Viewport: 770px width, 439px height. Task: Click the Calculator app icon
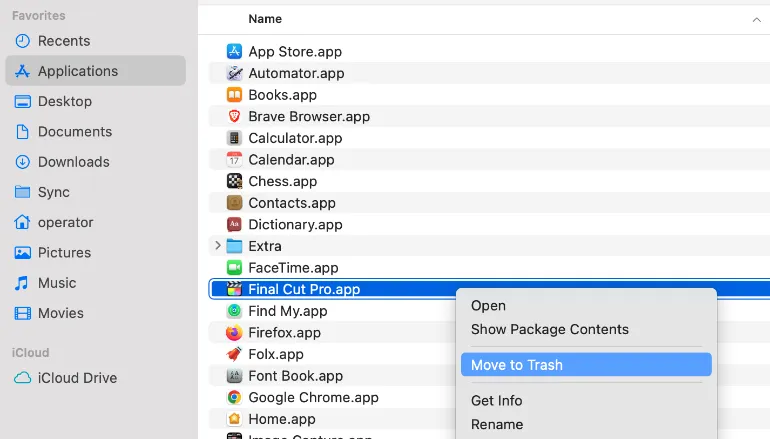pyautogui.click(x=234, y=137)
